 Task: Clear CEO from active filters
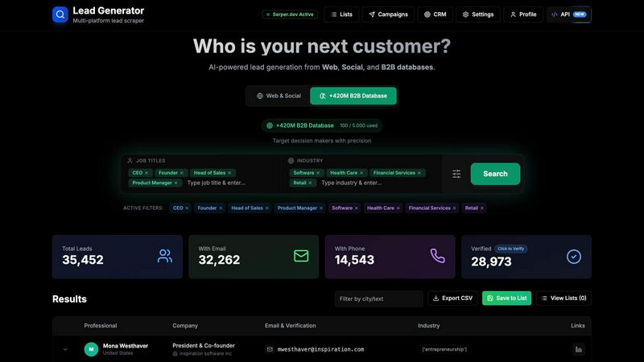[187, 208]
